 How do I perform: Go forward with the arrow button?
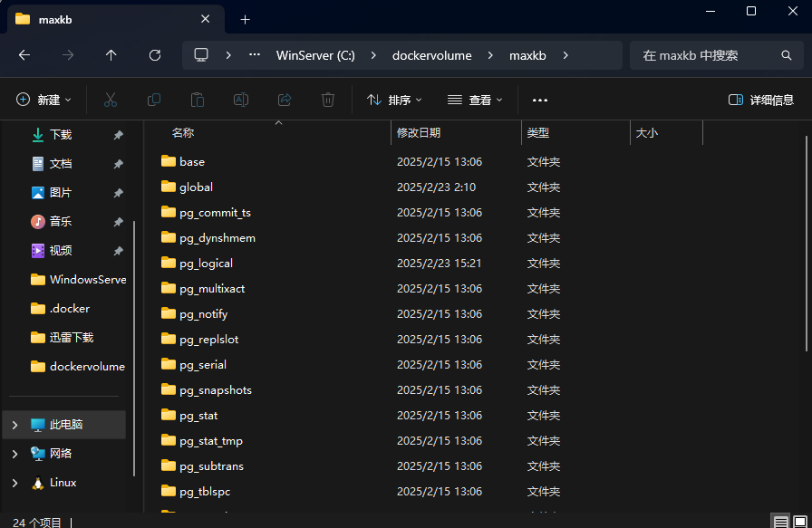(68, 55)
